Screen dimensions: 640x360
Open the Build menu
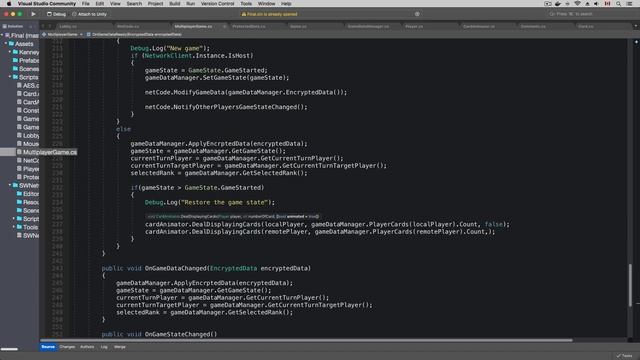(175, 3)
